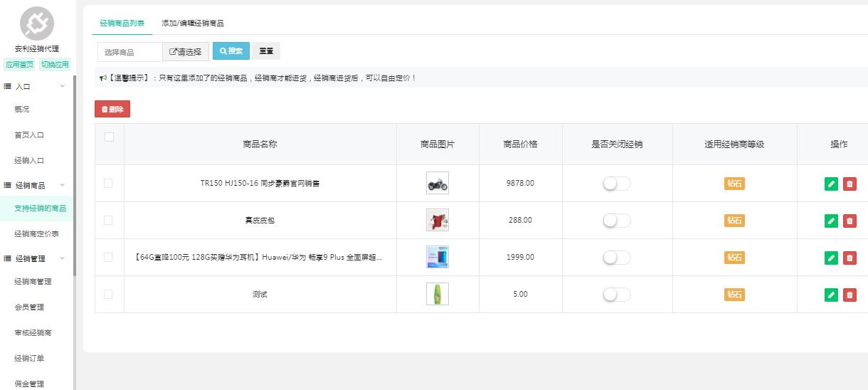Click the 重置 reset button
This screenshot has width=868, height=390.
point(266,51)
